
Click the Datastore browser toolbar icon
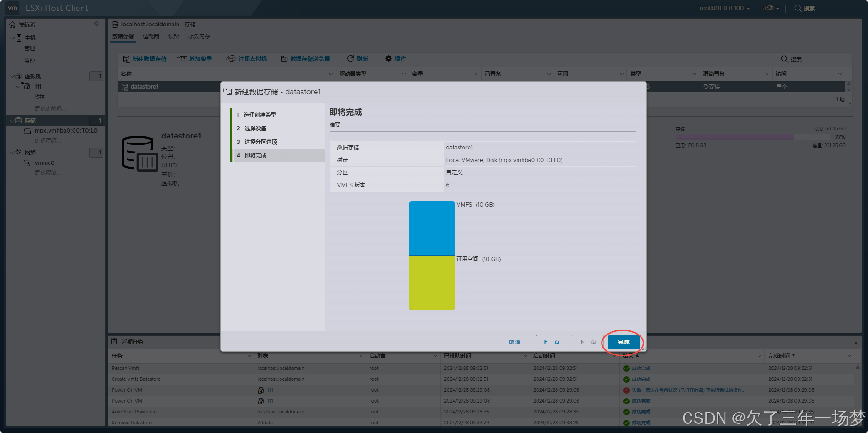pos(284,59)
